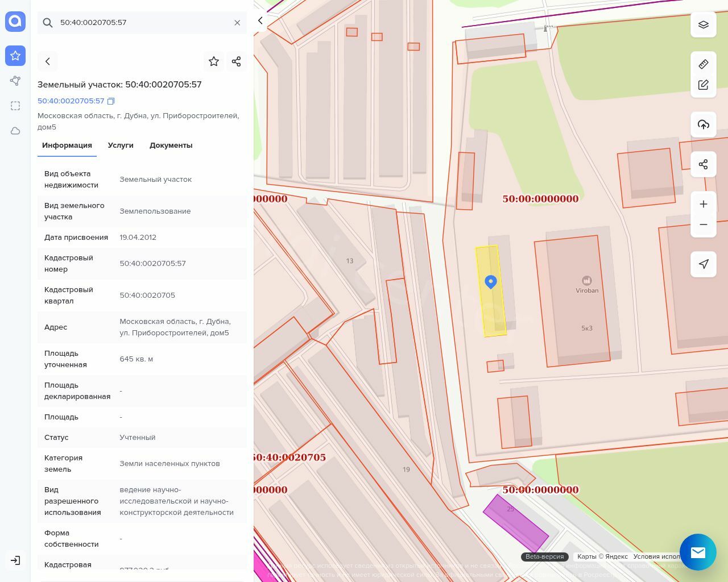Image resolution: width=728 pixels, height=582 pixels.
Task: Switch to the Документы tab
Action: [x=171, y=145]
